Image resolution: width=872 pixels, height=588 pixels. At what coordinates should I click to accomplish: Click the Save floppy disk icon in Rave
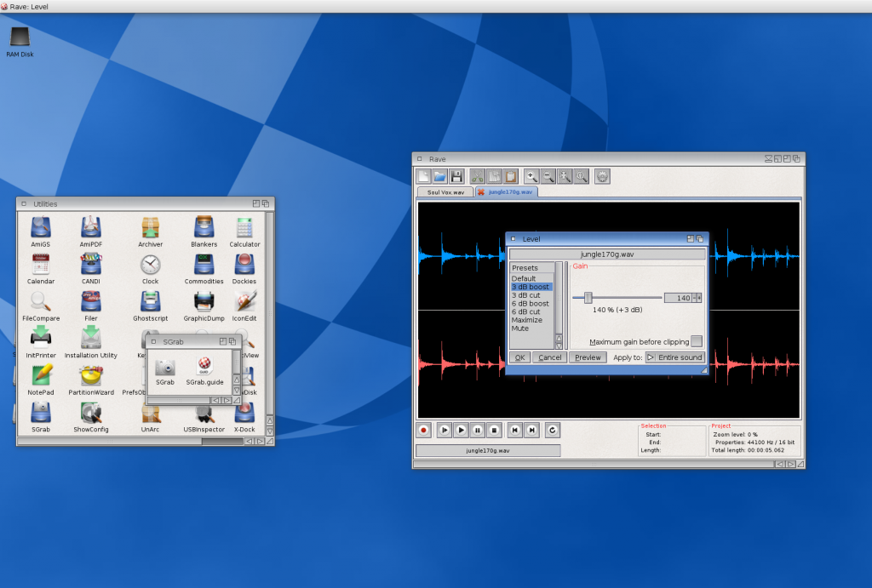coord(456,176)
